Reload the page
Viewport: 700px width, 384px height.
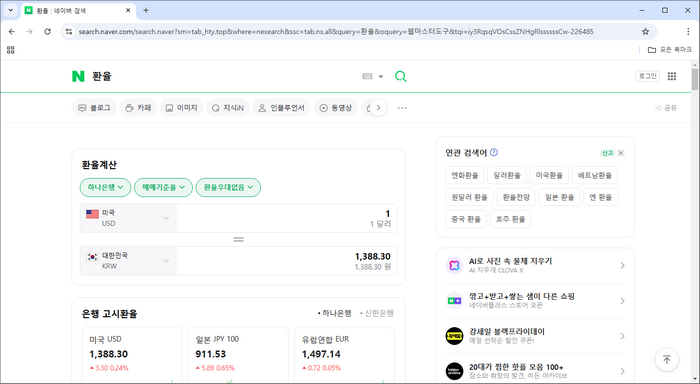[47, 32]
